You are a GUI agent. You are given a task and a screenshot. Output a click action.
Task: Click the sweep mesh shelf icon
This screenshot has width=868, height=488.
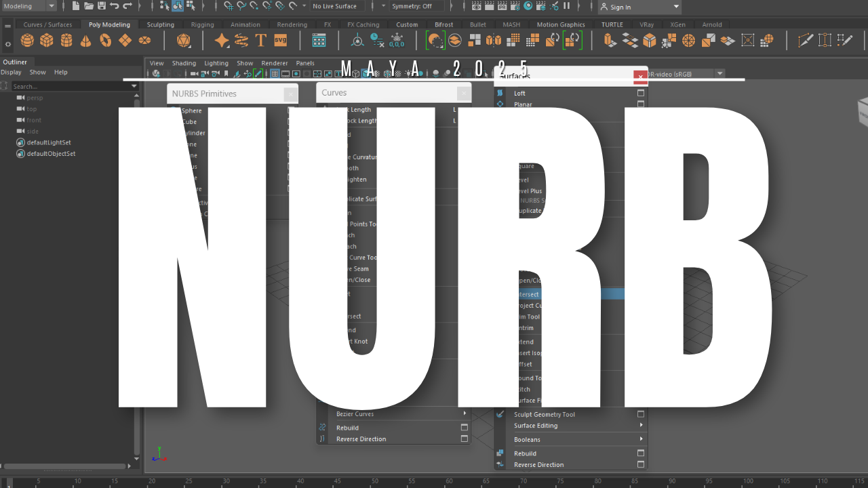(x=241, y=41)
